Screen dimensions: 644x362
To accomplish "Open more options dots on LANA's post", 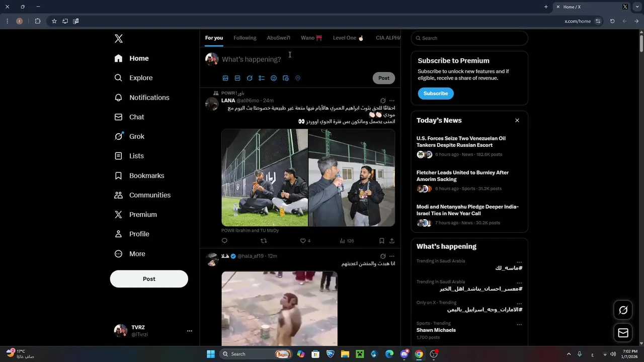I will coord(392,101).
